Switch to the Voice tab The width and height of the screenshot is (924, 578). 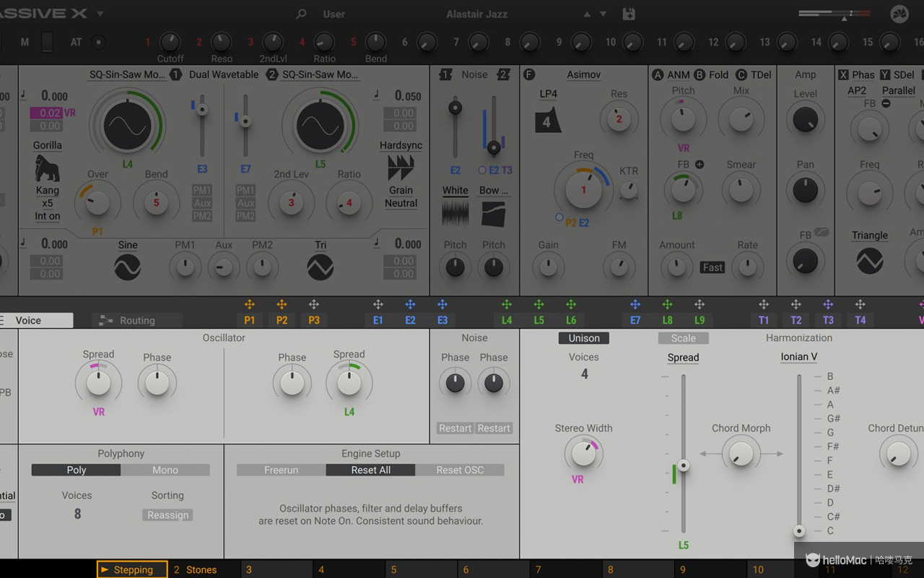(36, 320)
